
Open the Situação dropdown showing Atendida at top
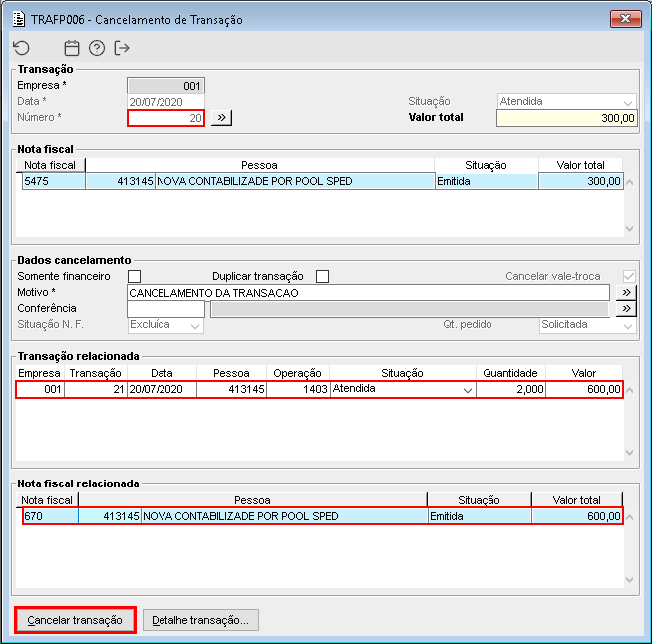[566, 101]
